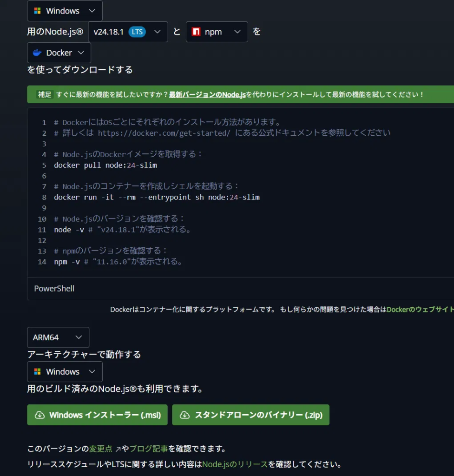Click the node -v command line

[x=123, y=230]
